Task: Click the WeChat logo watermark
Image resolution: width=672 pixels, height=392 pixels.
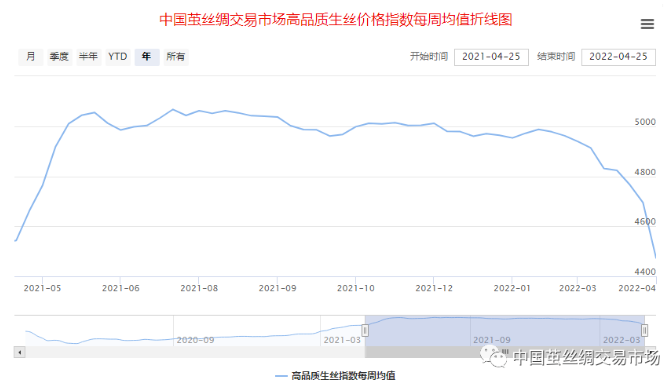Action: (x=493, y=356)
